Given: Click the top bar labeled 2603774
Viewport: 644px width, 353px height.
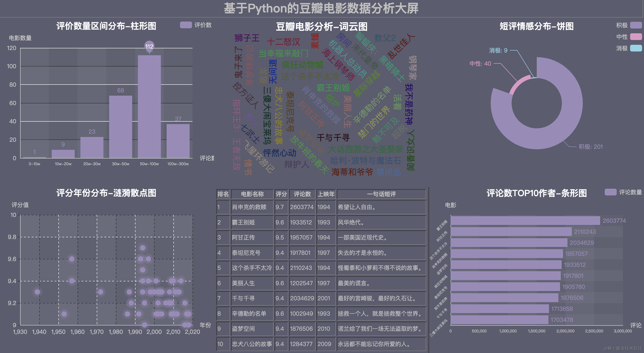Looking at the screenshot, I should 525,221.
